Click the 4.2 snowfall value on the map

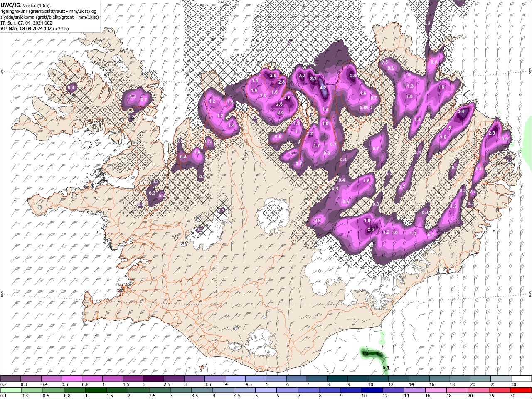tap(323, 88)
